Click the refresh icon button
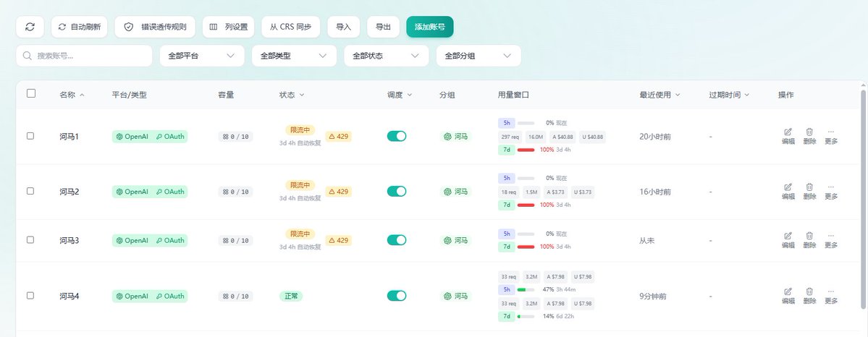Screen dimensions: 868x337 pos(30,27)
